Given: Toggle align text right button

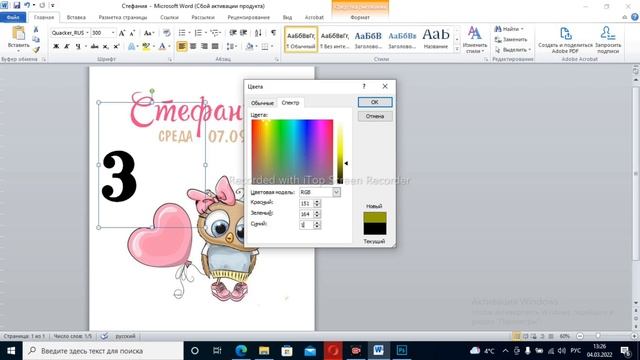Looking at the screenshot, I should pyautogui.click(x=204, y=47).
